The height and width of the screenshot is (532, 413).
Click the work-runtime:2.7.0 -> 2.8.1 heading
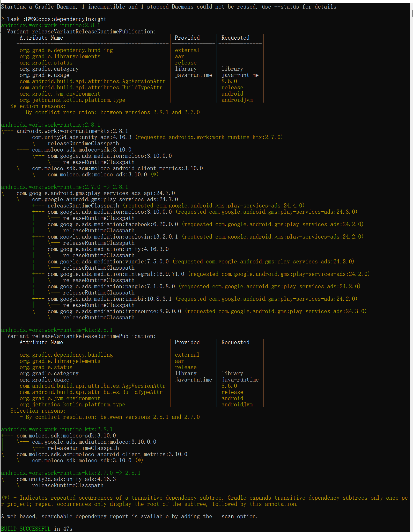(x=64, y=187)
